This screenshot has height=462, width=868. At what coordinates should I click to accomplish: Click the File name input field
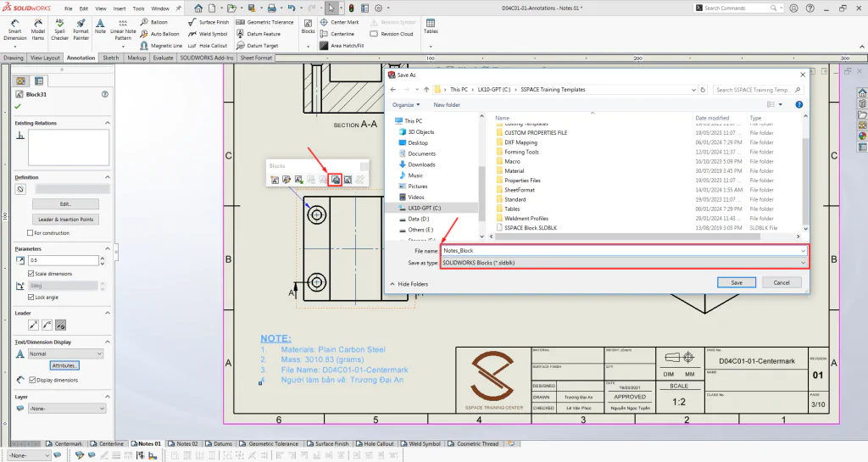625,251
